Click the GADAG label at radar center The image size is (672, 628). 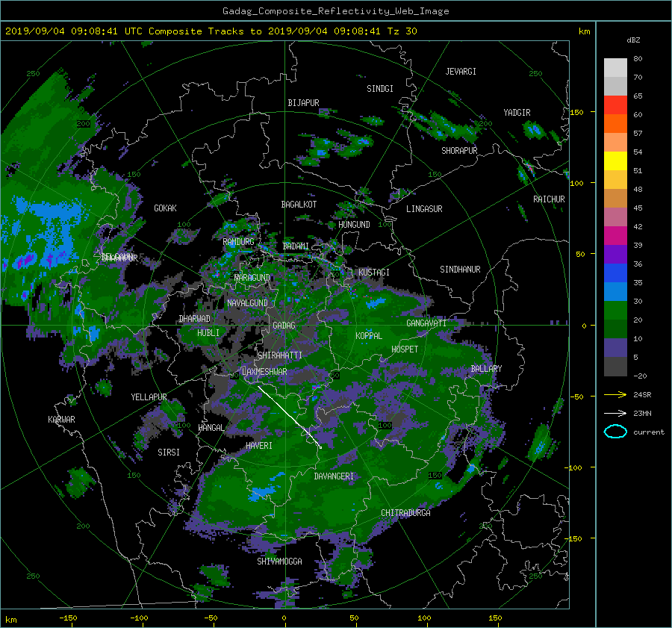(x=284, y=326)
